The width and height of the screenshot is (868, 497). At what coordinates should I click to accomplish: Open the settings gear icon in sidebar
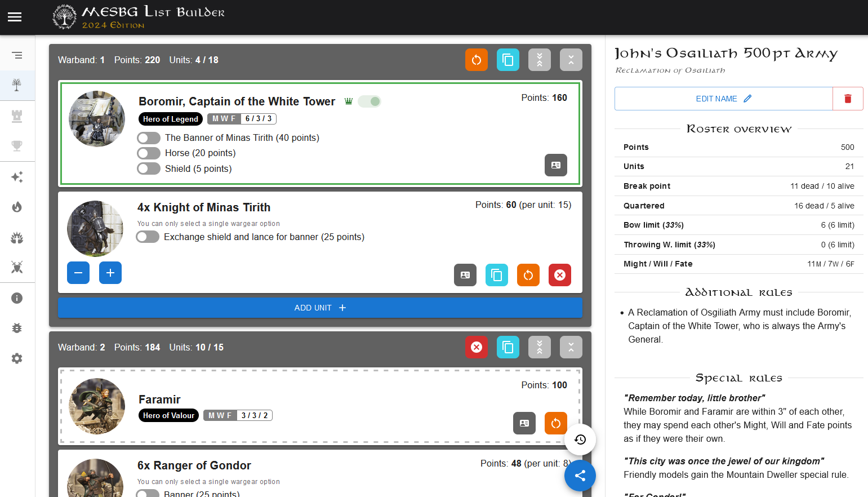(x=17, y=358)
